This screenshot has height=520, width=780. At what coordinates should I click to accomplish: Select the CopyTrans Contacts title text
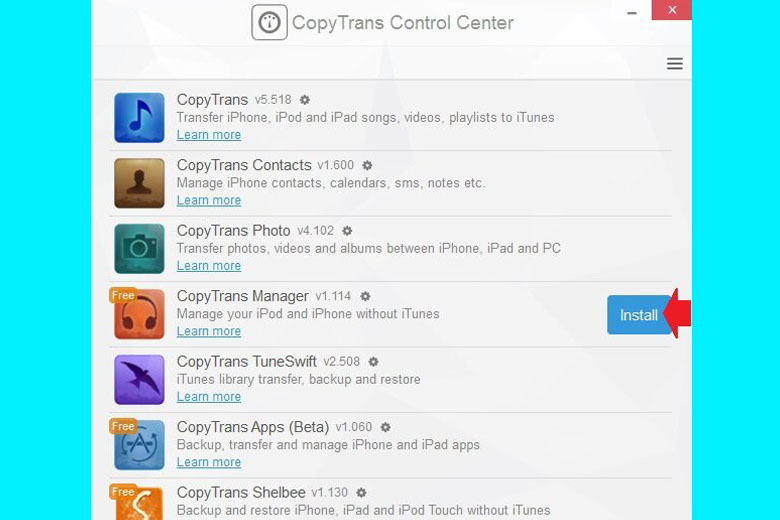coord(244,165)
